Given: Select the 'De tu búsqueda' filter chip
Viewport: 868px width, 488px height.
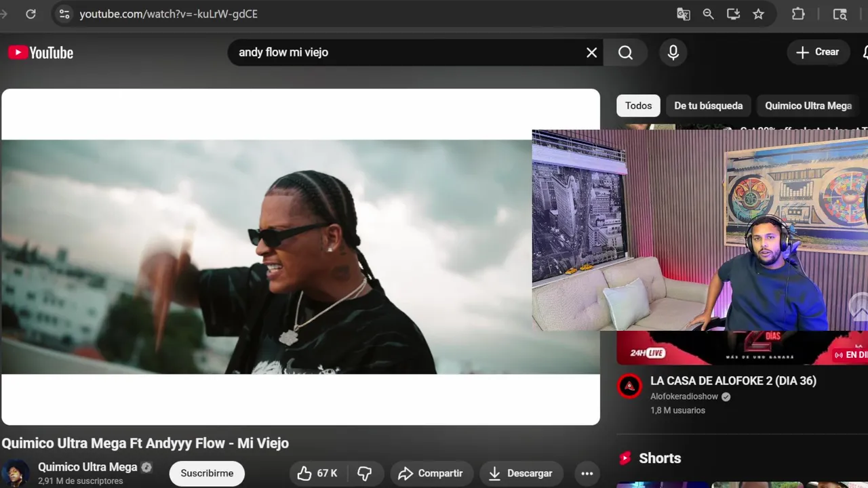Looking at the screenshot, I should (708, 106).
